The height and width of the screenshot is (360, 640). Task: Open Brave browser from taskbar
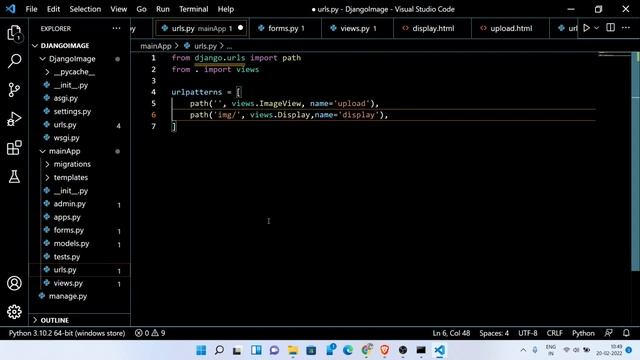(x=384, y=350)
